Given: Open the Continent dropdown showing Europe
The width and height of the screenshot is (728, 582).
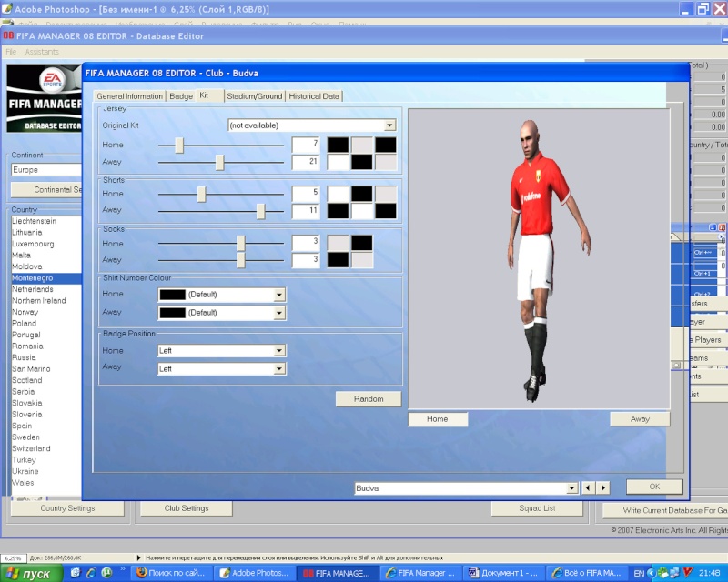Looking at the screenshot, I should [x=46, y=170].
